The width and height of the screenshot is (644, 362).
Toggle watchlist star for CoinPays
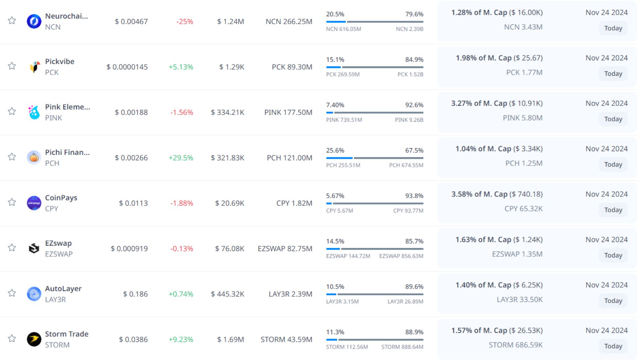pos(12,202)
